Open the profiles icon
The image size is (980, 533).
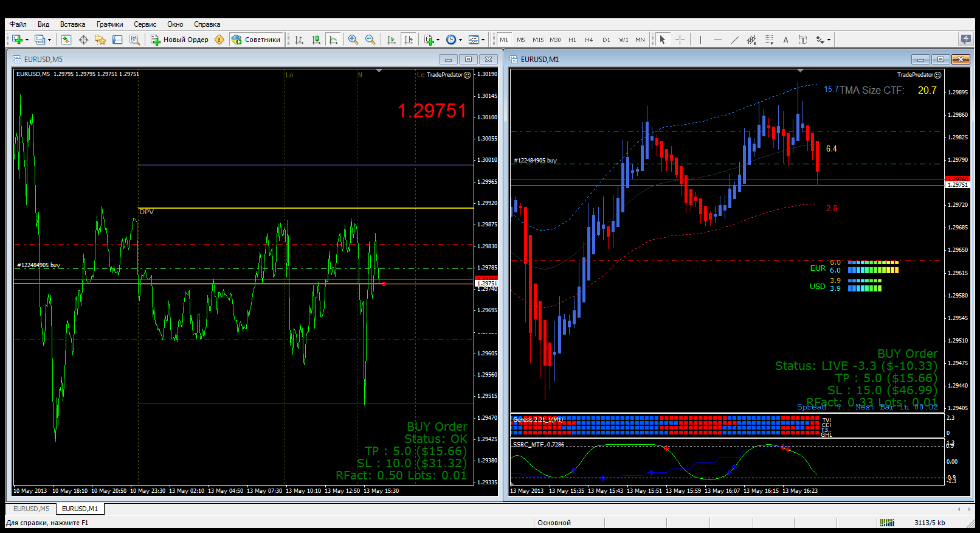(x=40, y=40)
